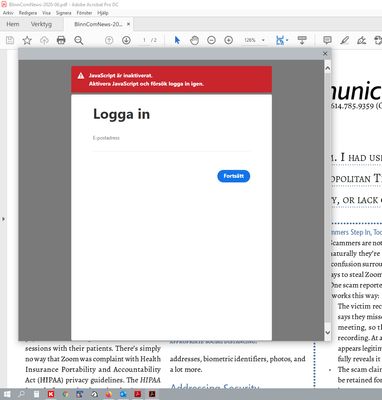Bookmark with the star icon

tap(27, 40)
